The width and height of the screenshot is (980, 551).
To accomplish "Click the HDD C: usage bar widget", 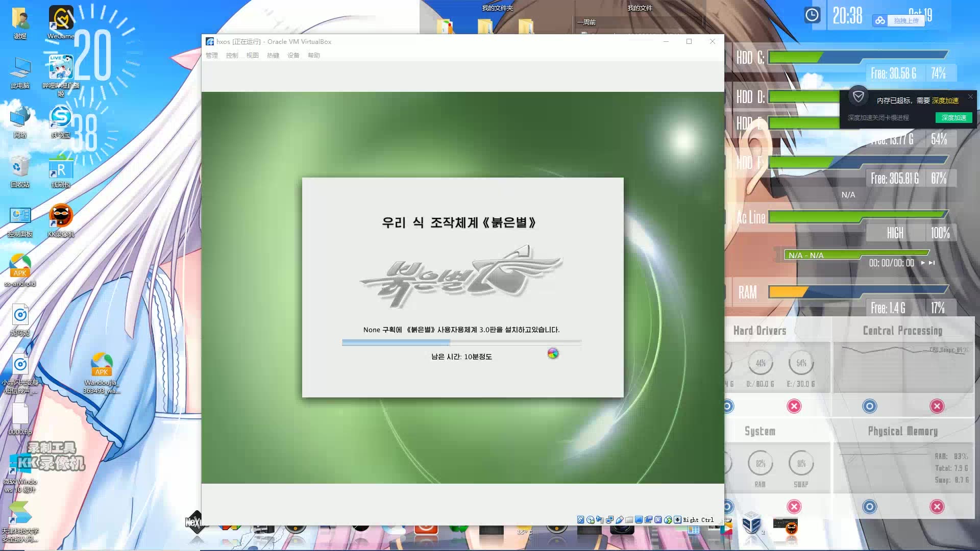I will [x=857, y=57].
